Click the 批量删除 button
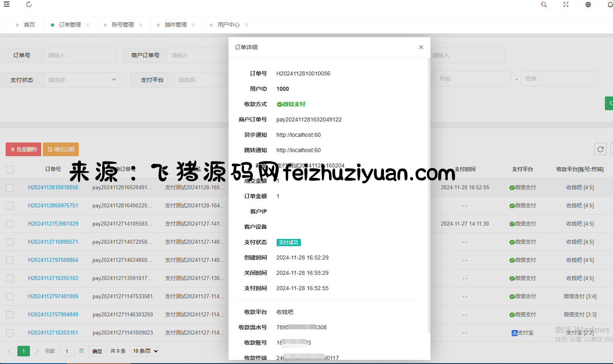 tap(23, 149)
